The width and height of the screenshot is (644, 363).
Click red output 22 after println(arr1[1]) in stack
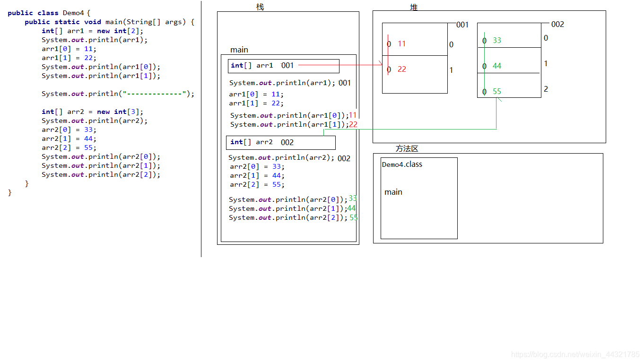[x=353, y=124]
